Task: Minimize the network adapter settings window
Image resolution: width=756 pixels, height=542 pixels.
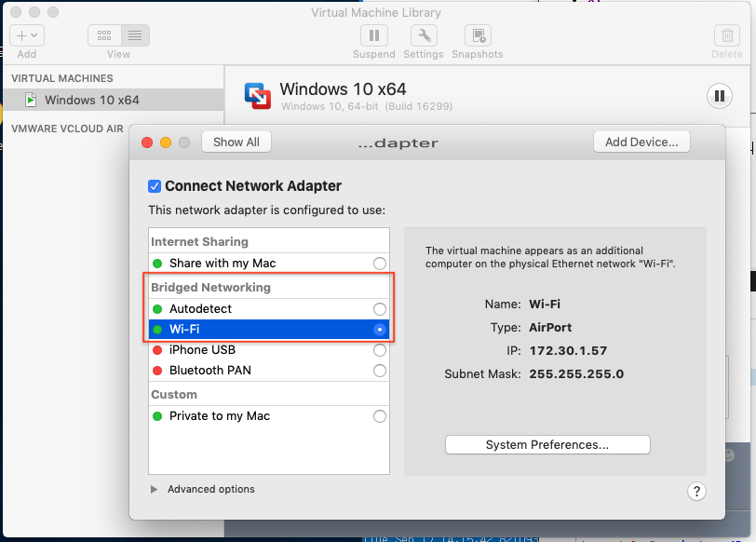Action: [x=166, y=142]
